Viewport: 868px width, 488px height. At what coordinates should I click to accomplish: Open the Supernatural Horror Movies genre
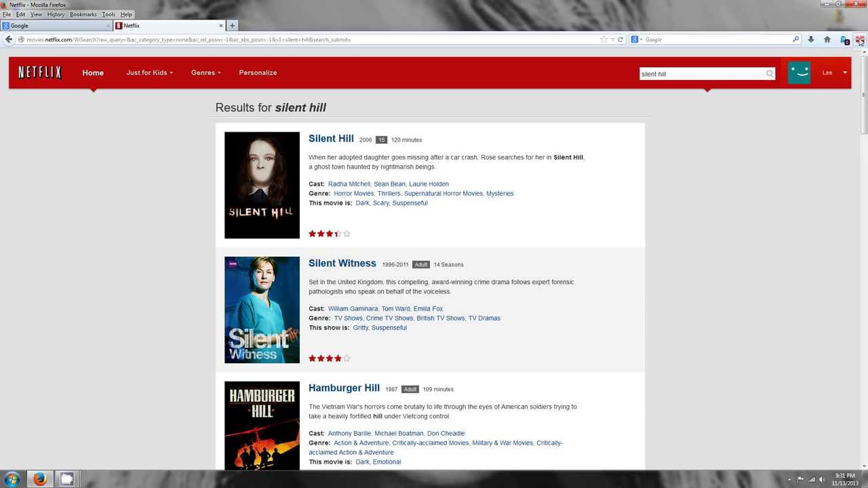click(443, 193)
